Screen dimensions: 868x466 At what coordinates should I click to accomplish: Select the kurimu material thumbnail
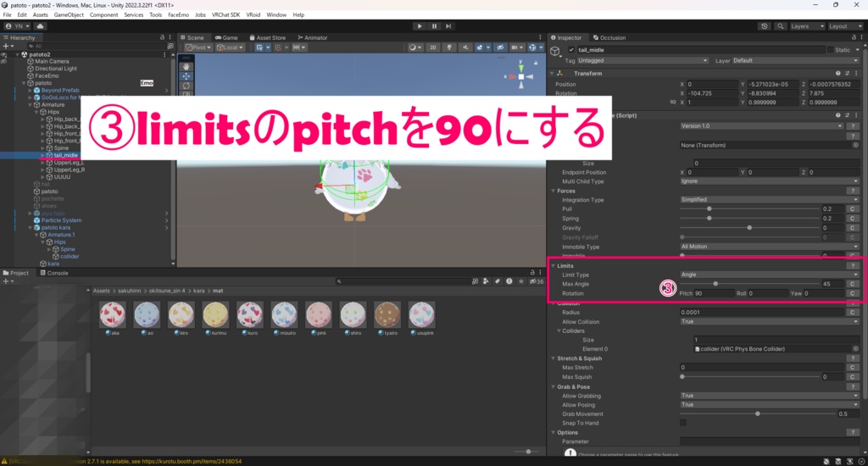215,314
